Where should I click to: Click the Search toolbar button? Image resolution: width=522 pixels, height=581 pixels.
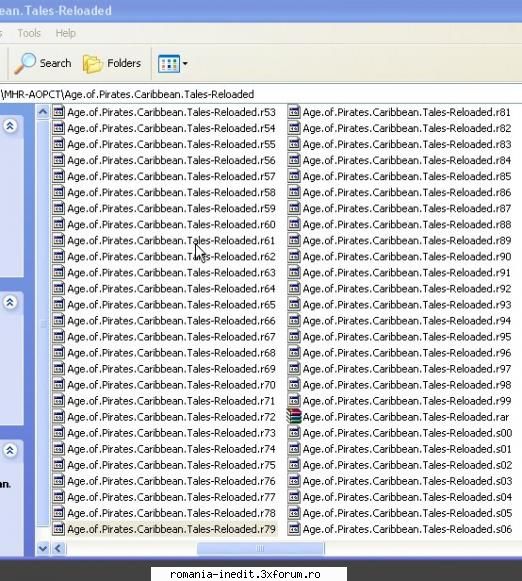click(43, 63)
